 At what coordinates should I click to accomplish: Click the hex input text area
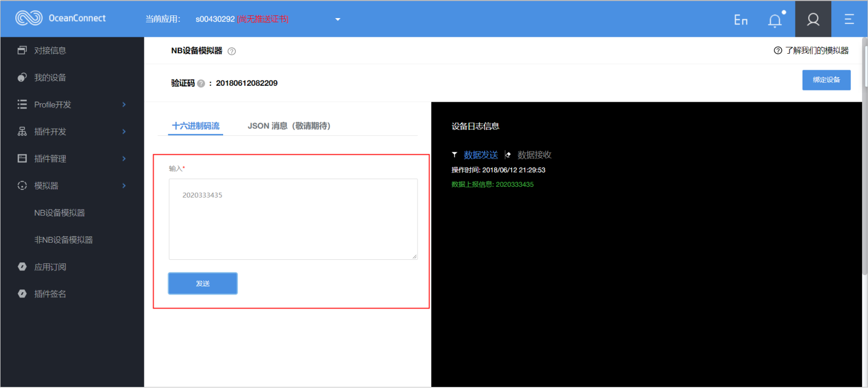coord(293,219)
